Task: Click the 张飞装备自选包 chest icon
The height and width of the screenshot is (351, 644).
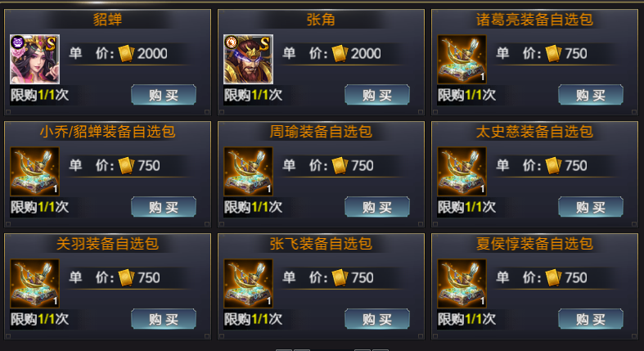Action: [249, 283]
